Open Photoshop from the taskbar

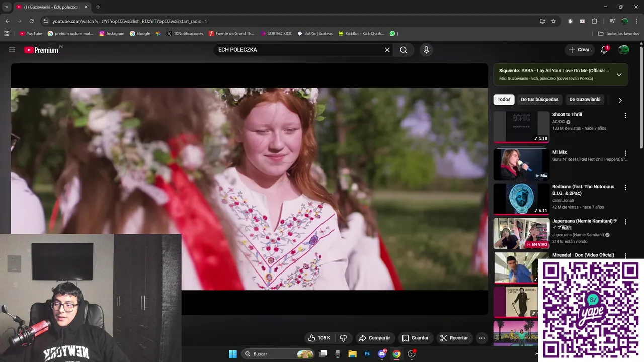pos(367,354)
